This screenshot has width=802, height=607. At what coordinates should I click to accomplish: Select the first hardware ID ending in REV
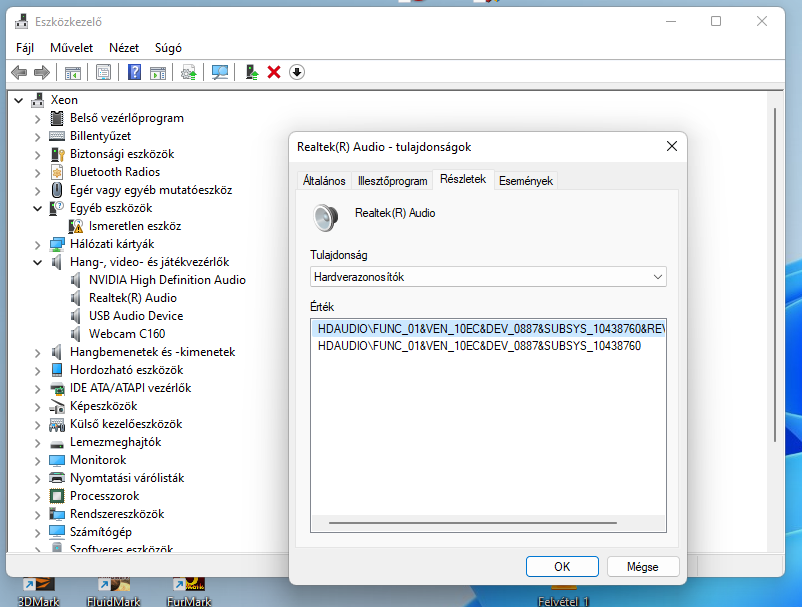pos(488,329)
